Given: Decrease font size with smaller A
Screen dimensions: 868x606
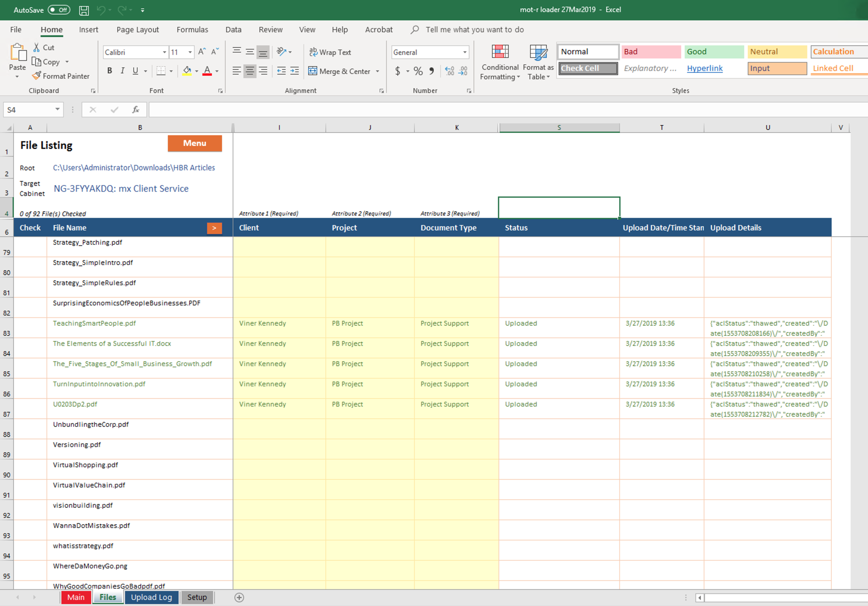Looking at the screenshot, I should tap(215, 52).
